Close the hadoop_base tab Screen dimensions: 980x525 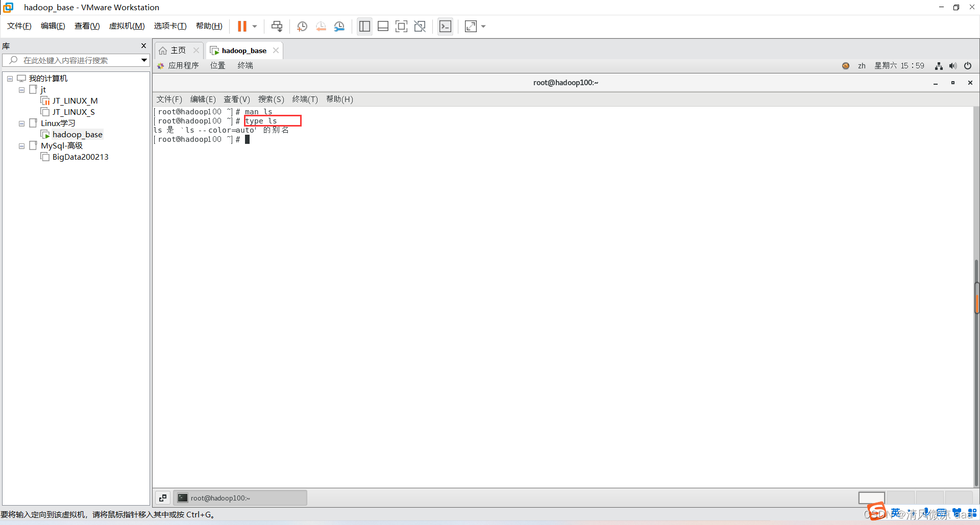coord(276,51)
